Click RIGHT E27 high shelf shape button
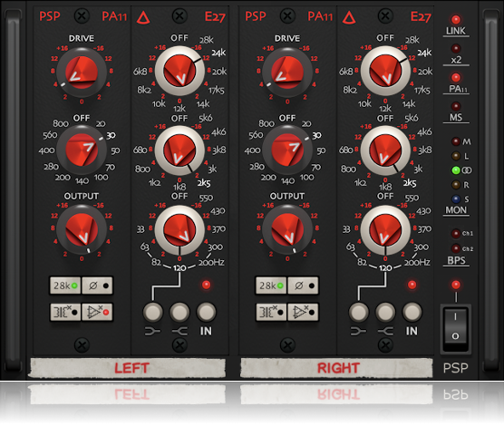This screenshot has height=426, width=504. click(385, 312)
